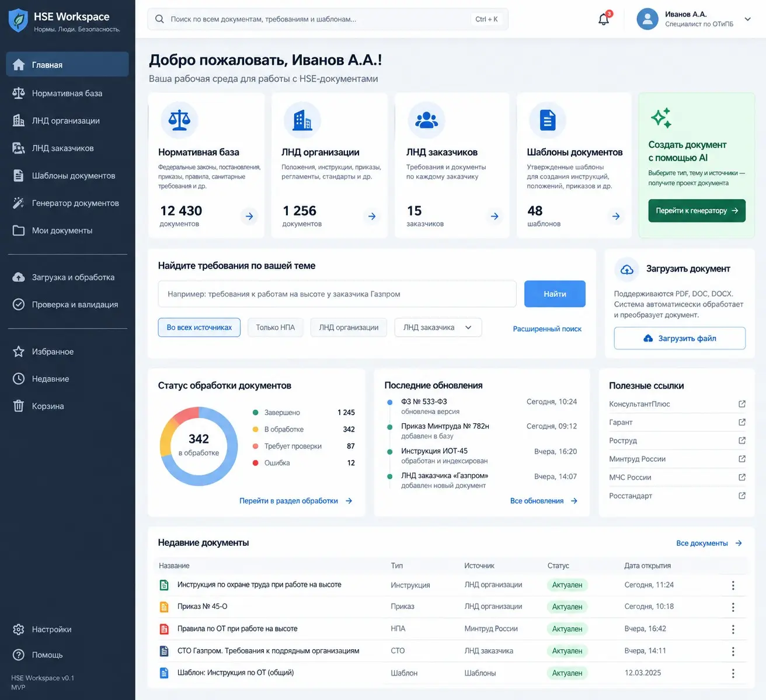Click the Загрузить файл button
Viewport: 766px width, 700px height.
[x=680, y=338]
